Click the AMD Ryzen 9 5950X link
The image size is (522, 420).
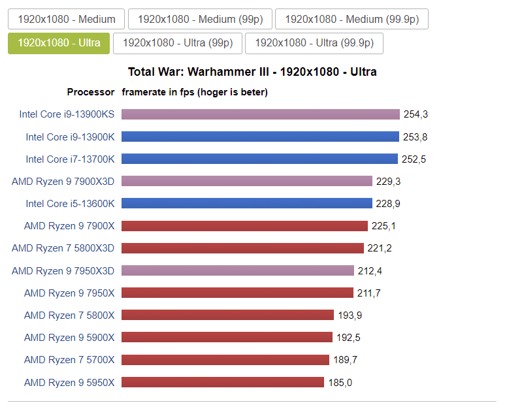(x=69, y=382)
